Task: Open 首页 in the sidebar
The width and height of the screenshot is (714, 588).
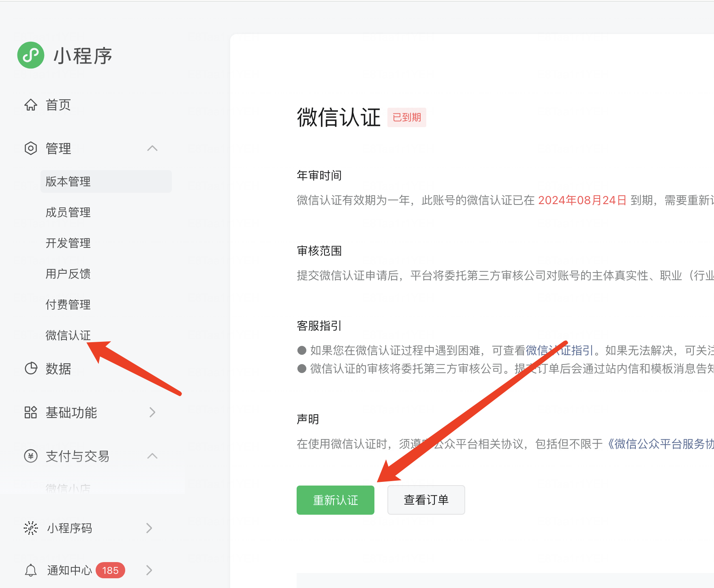Action: [x=58, y=105]
